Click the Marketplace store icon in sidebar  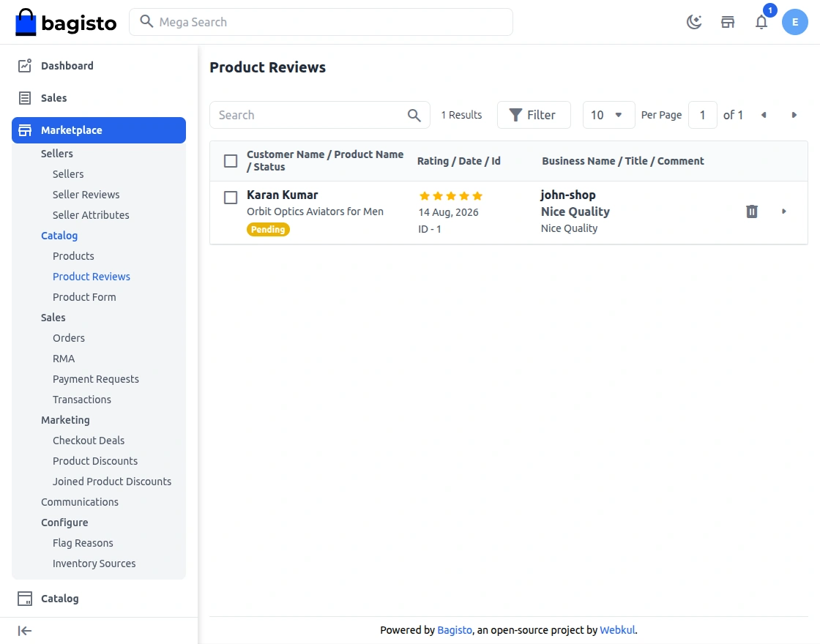tap(25, 130)
